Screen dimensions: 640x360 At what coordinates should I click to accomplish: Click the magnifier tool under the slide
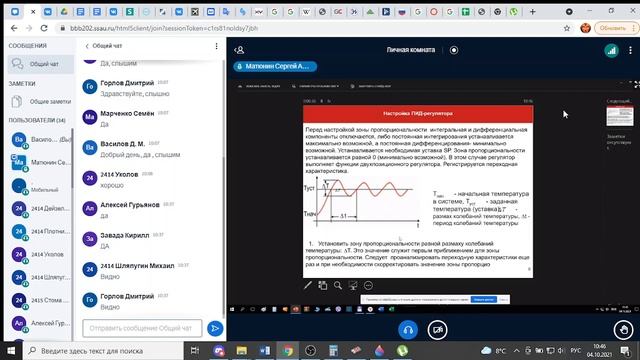[338, 285]
